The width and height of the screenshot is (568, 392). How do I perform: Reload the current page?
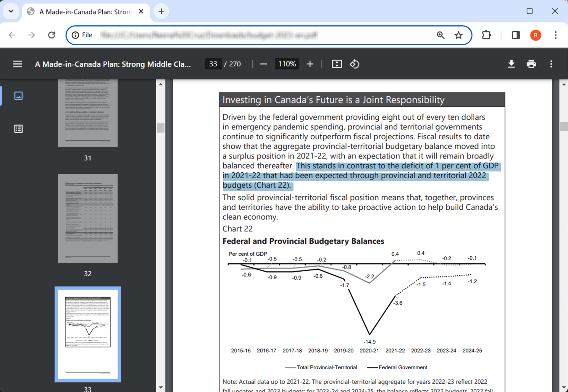tap(51, 35)
